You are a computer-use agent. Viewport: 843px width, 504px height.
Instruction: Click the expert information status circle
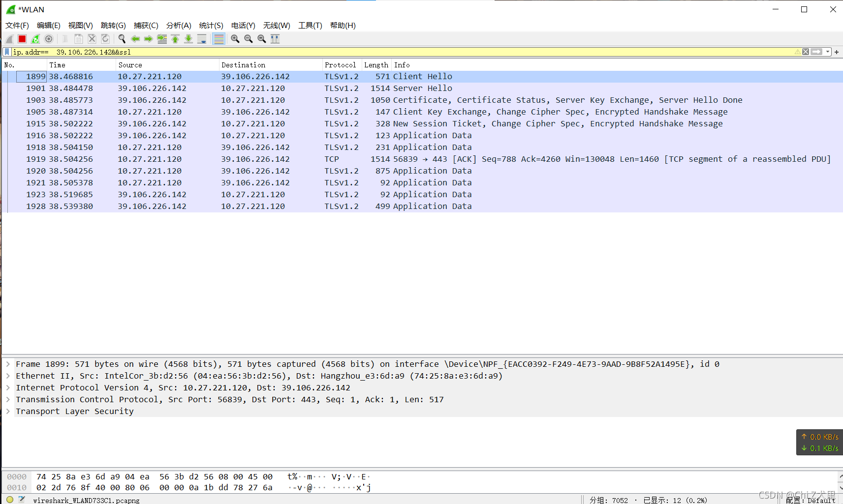point(10,500)
